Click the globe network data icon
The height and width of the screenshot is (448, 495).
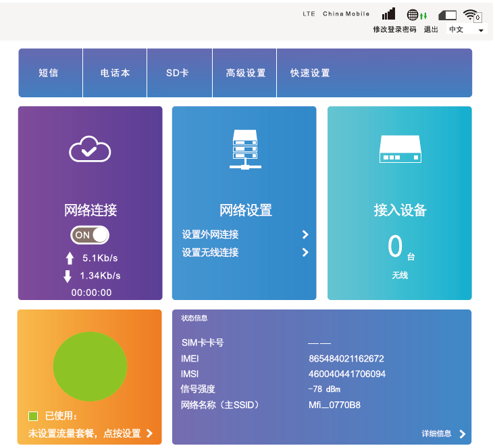(417, 15)
